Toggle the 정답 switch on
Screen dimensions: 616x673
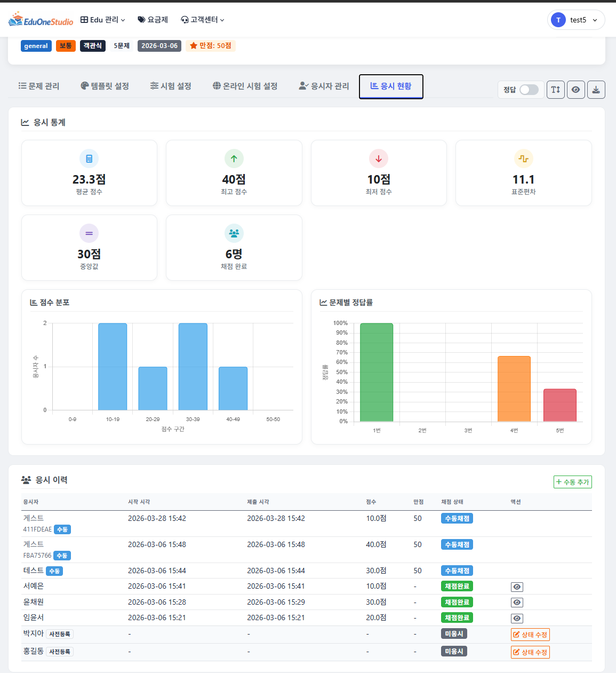tap(529, 90)
